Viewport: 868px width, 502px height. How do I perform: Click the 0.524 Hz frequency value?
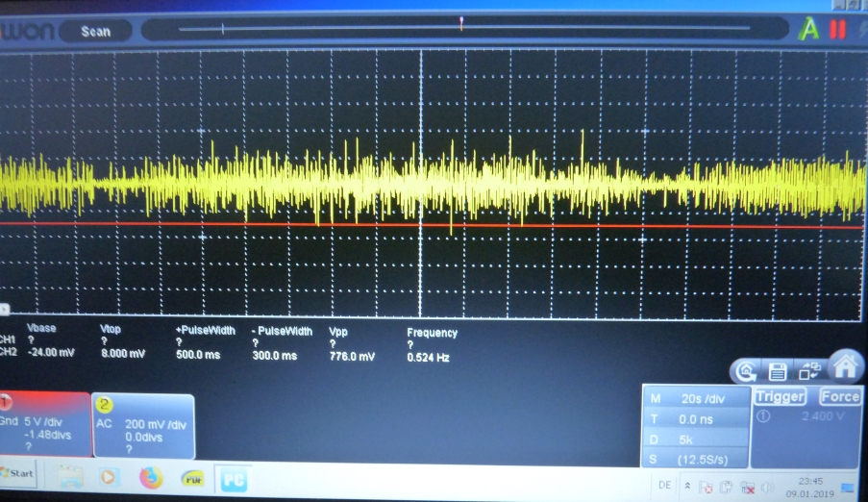[x=428, y=358]
